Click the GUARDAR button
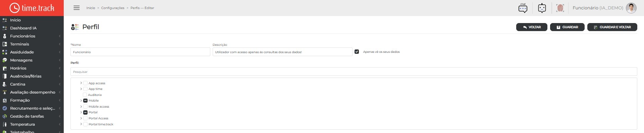This screenshot has height=133, width=644. pyautogui.click(x=567, y=27)
